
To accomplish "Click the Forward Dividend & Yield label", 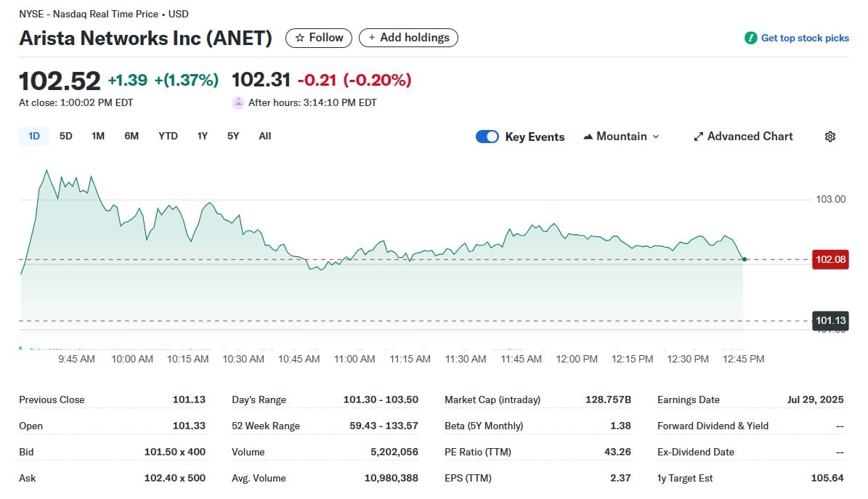I will 713,426.
